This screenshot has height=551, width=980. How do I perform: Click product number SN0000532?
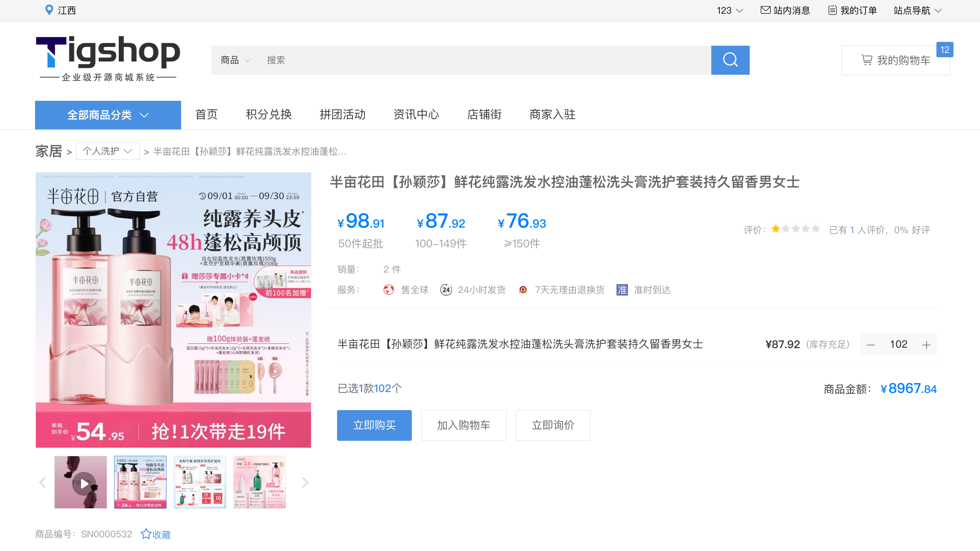click(x=107, y=534)
